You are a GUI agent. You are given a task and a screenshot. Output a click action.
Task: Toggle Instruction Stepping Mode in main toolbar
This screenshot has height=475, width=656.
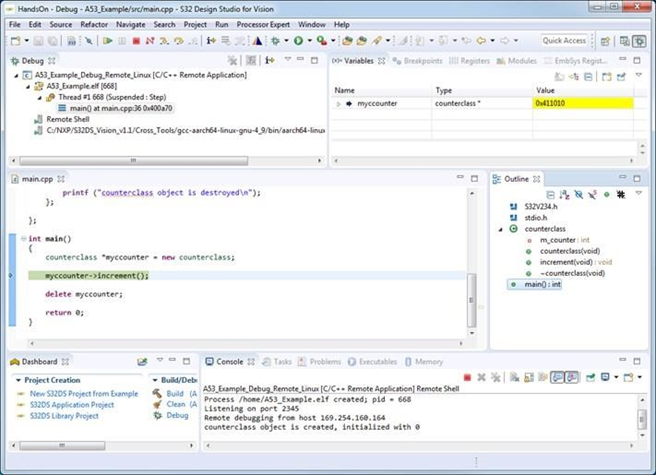pyautogui.click(x=211, y=41)
